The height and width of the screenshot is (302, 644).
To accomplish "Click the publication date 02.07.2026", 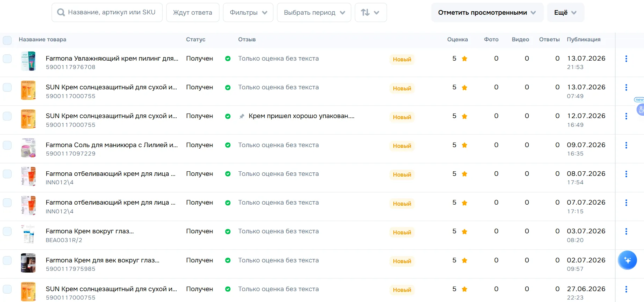I will (586, 260).
